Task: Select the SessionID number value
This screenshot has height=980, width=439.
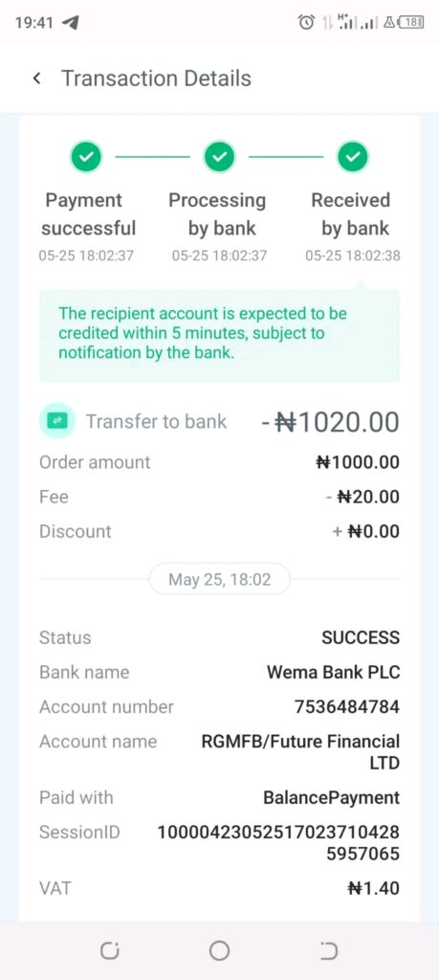Action: (278, 842)
